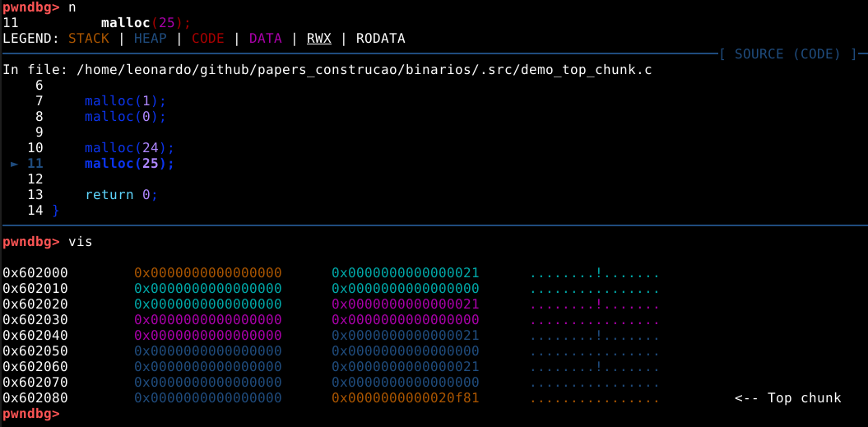This screenshot has height=427, width=868.
Task: Click the RODATA legend entry
Action: [380, 39]
